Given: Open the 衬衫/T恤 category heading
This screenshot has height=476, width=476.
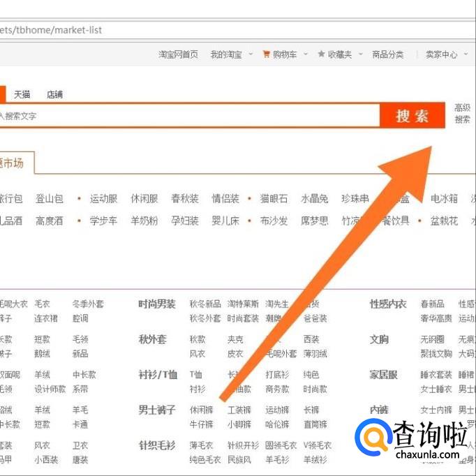Looking at the screenshot, I should pos(158,375).
